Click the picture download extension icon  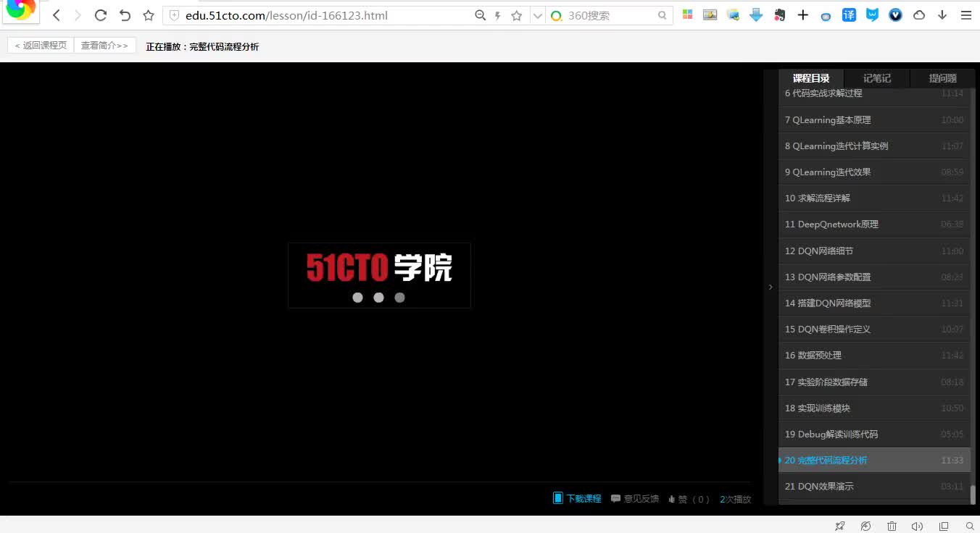coord(710,14)
